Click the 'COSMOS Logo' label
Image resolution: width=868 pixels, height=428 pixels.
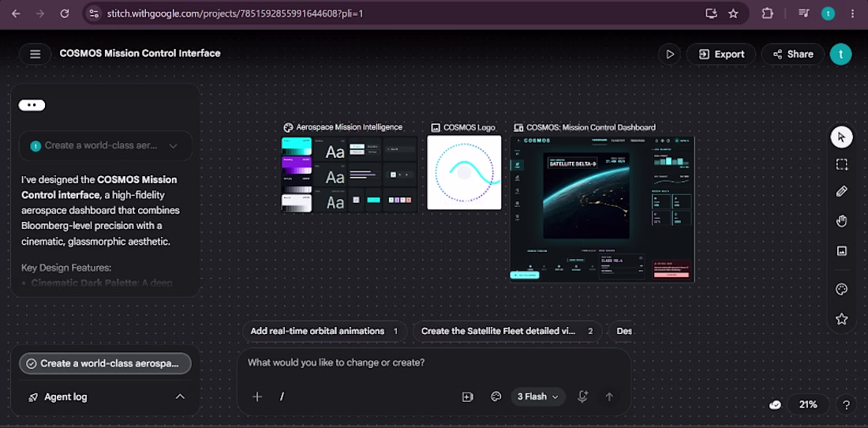tap(470, 127)
